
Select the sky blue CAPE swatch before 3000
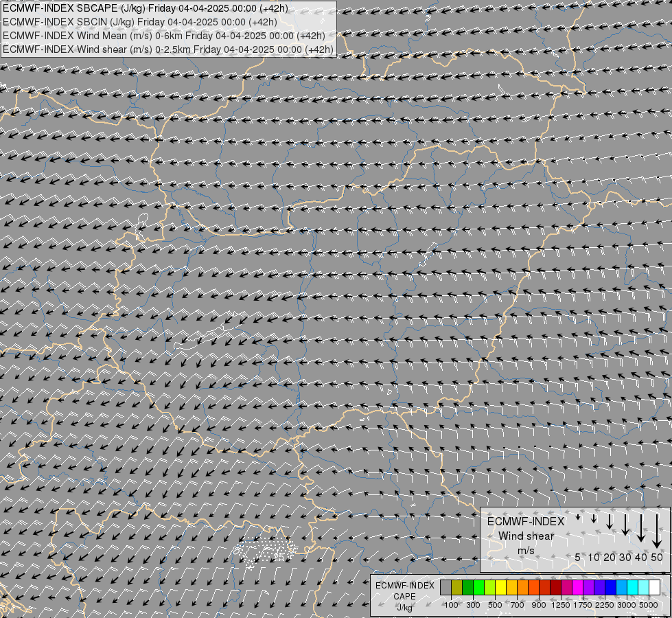pos(622,588)
